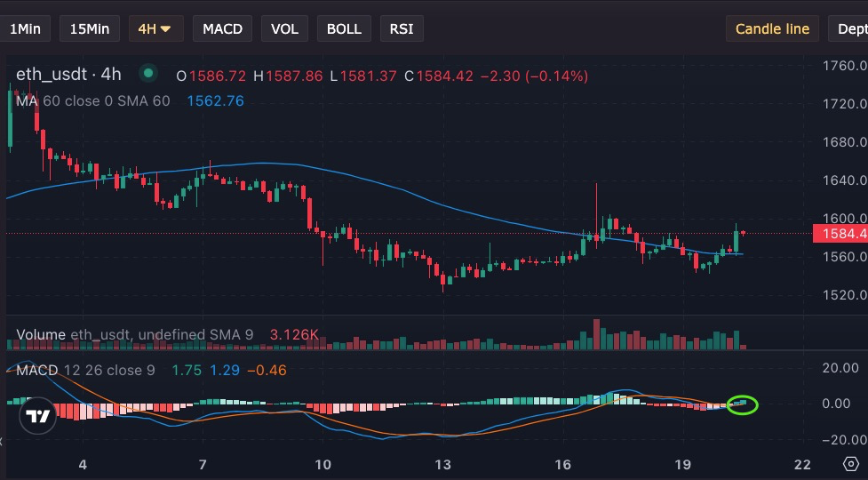Click date 4 on the time axis
Screen dimensions: 868x480
83,464
